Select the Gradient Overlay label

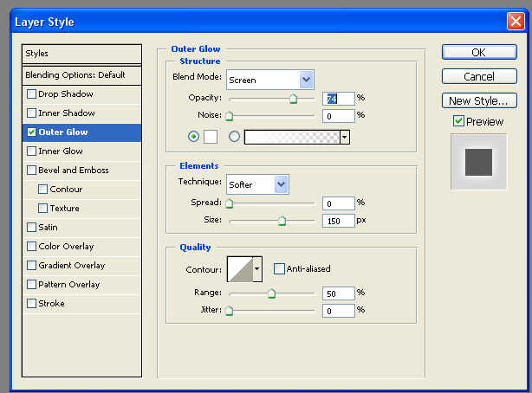click(72, 265)
